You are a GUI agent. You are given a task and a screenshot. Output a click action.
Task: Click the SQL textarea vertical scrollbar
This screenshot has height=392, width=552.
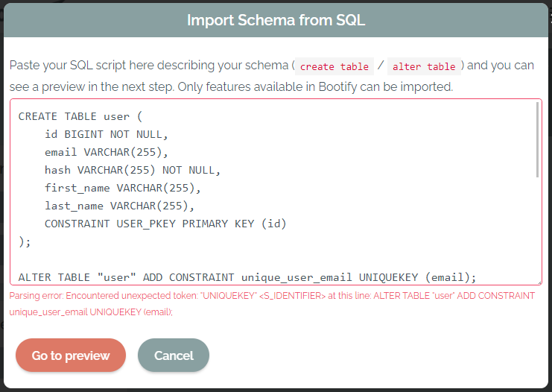pos(537,140)
